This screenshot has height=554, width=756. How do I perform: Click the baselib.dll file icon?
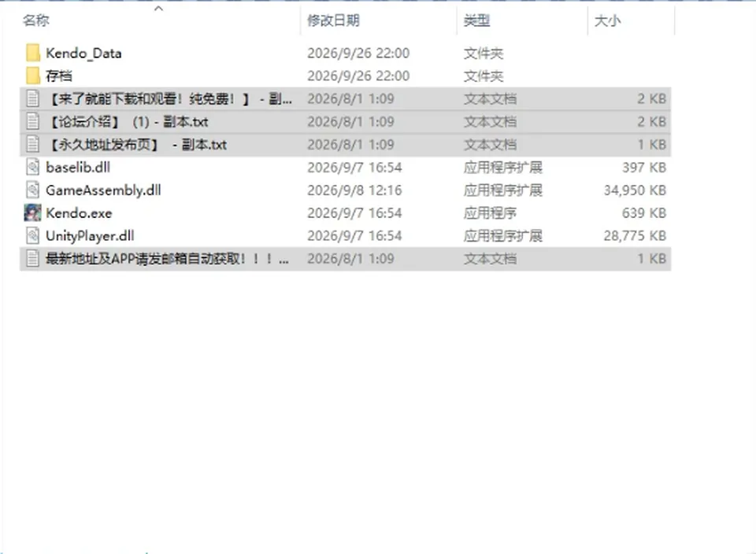(x=33, y=167)
